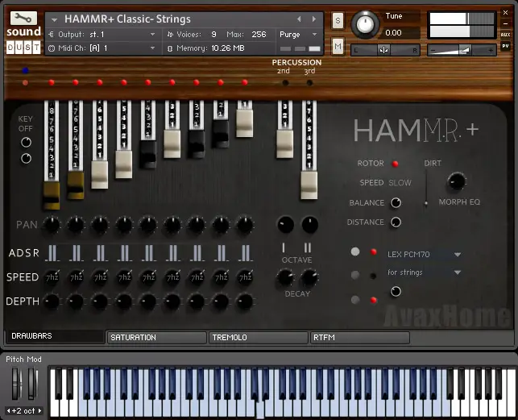This screenshot has height=420, width=518.
Task: Click the DISTANCE knob
Action: (x=396, y=222)
